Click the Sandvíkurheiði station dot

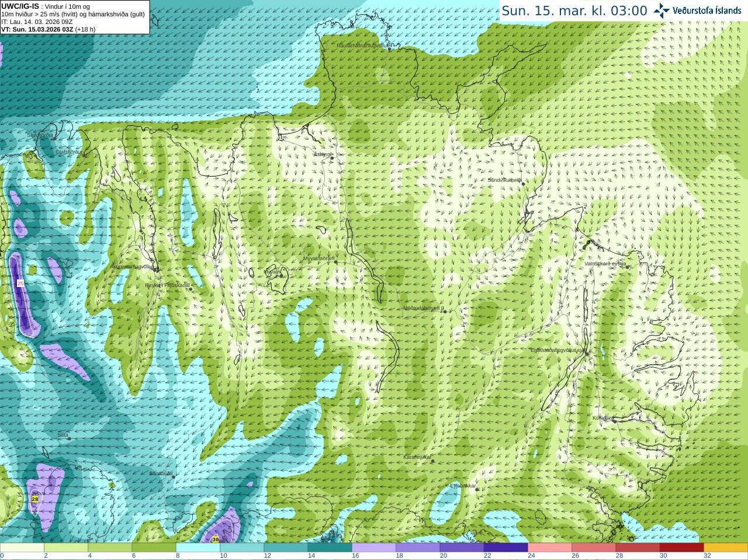(524, 184)
